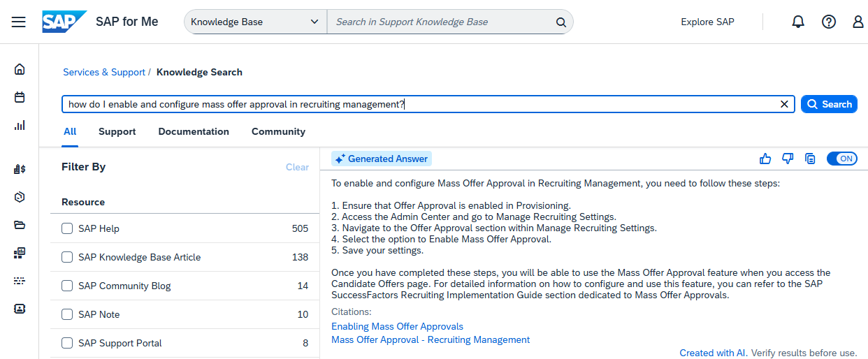Clear the Filter By selections
This screenshot has width=868, height=359.
(x=297, y=167)
